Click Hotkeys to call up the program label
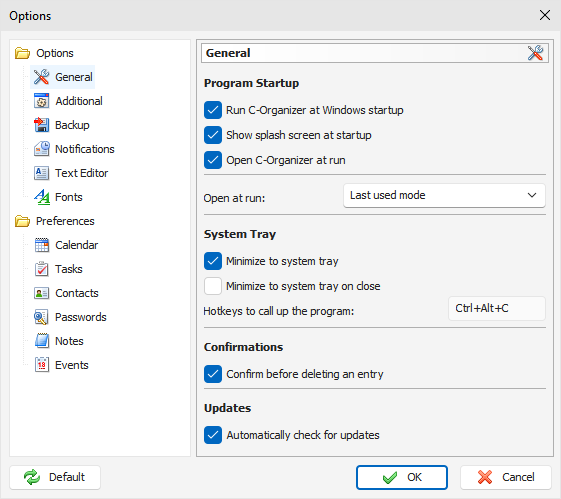561x499 pixels. click(279, 311)
